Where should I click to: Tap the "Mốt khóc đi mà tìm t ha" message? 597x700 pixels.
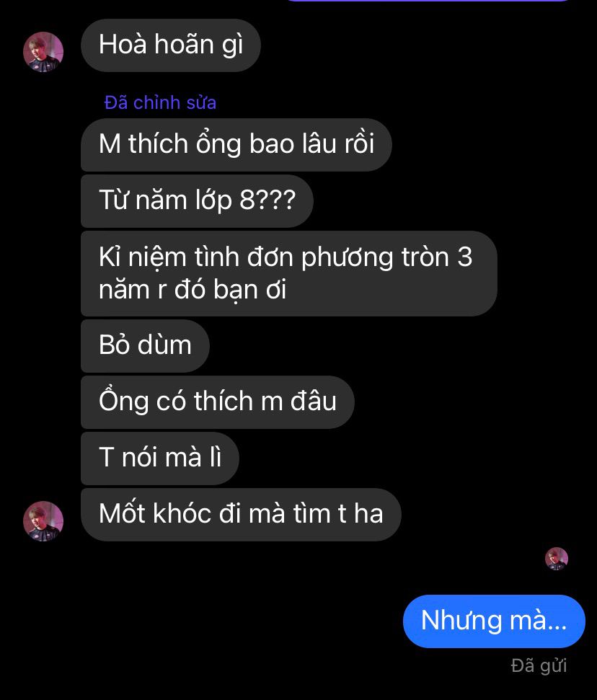[x=241, y=515]
